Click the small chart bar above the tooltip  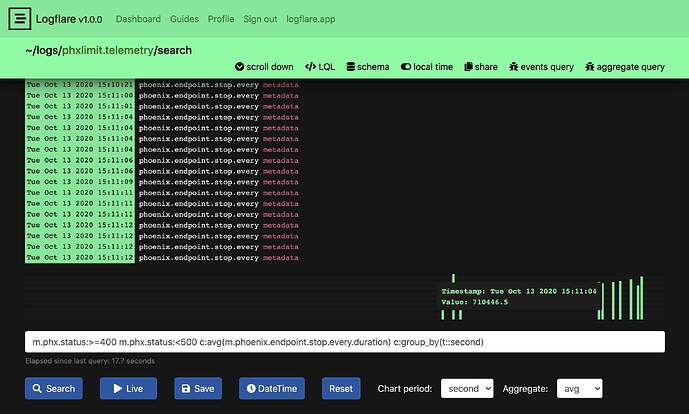453,278
